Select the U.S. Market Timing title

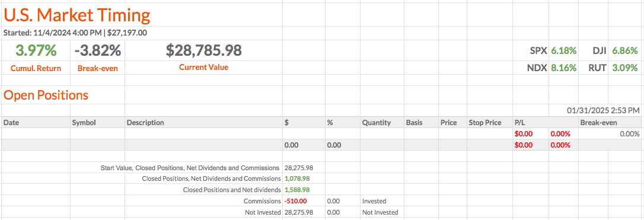77,15
